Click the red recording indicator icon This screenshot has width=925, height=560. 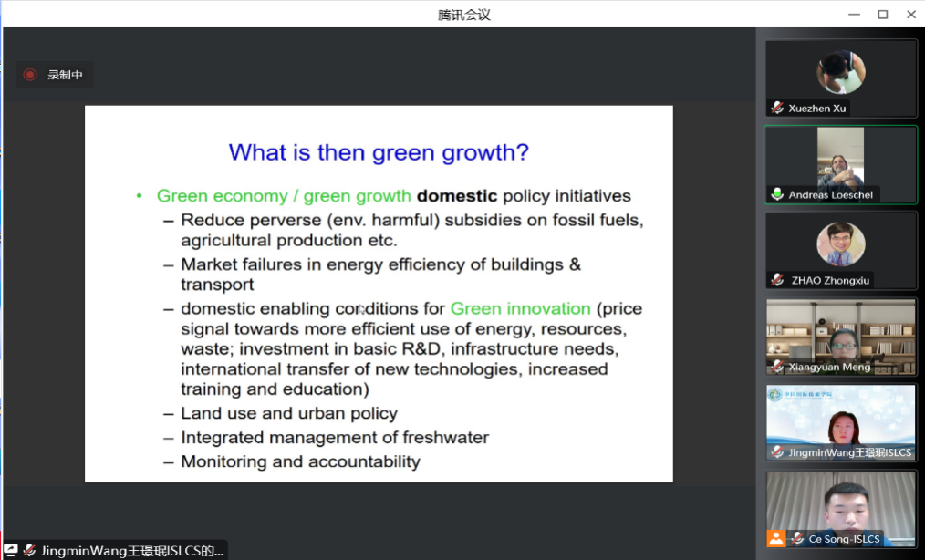point(30,75)
